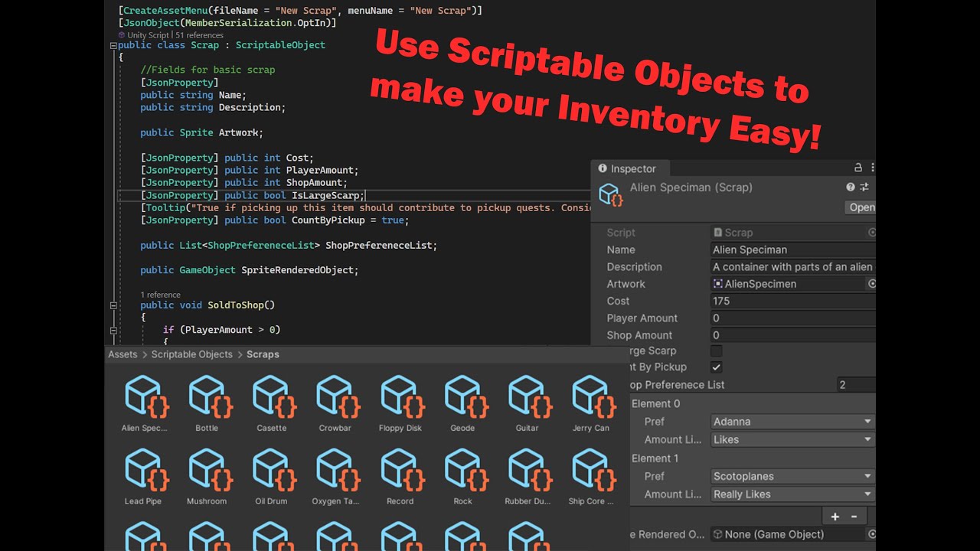The image size is (980, 551).
Task: Click the 51 references CodeLens link
Action: point(199,35)
